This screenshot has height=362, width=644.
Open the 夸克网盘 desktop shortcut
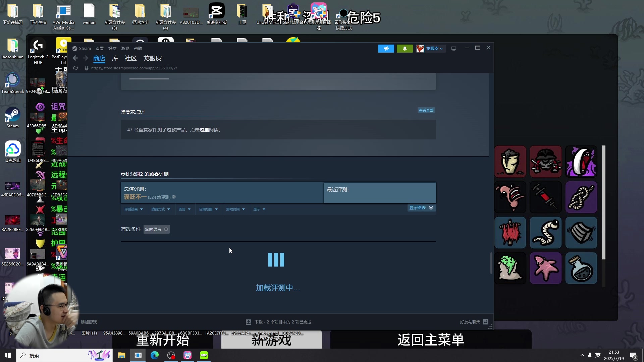(x=12, y=152)
